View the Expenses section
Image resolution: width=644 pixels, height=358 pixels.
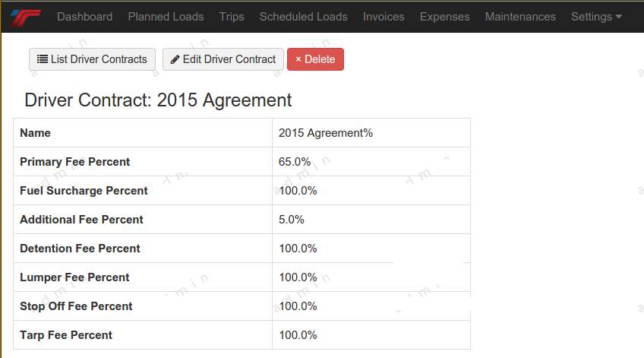(x=444, y=17)
